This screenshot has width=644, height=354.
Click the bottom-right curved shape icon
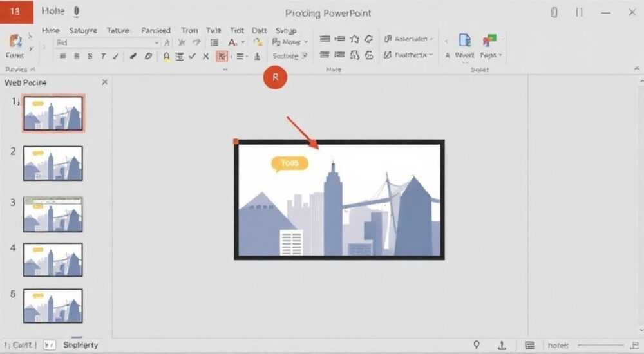369,55
